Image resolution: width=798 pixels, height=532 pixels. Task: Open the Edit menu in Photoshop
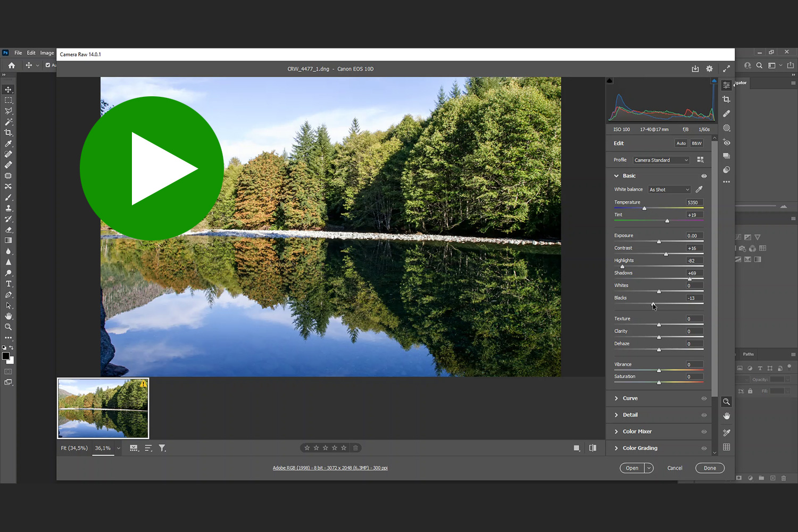tap(31, 53)
